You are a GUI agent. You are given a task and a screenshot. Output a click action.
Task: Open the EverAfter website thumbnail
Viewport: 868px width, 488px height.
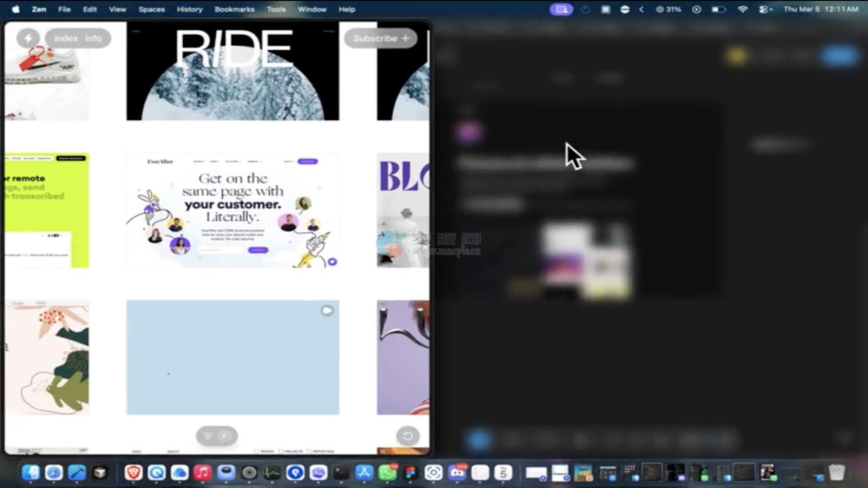tap(232, 211)
